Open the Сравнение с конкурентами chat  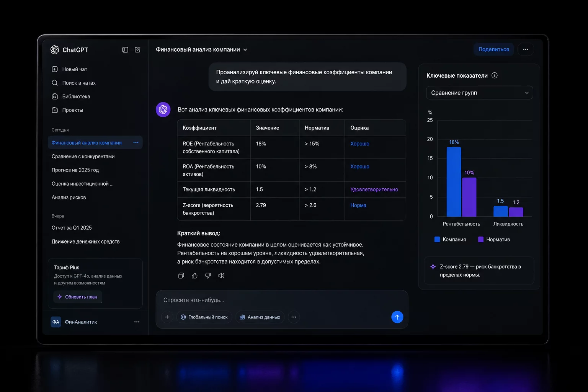pos(83,156)
